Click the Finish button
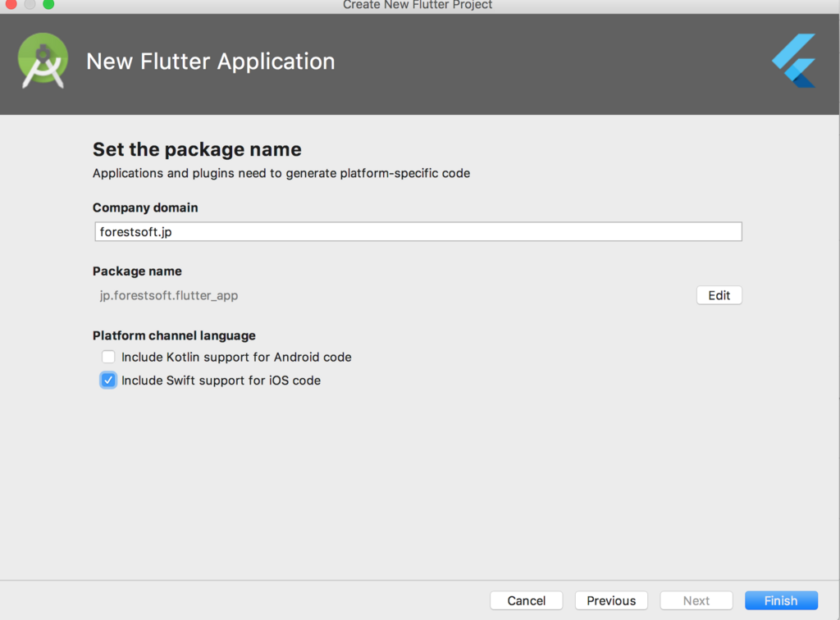Viewport: 840px width, 620px height. (781, 600)
